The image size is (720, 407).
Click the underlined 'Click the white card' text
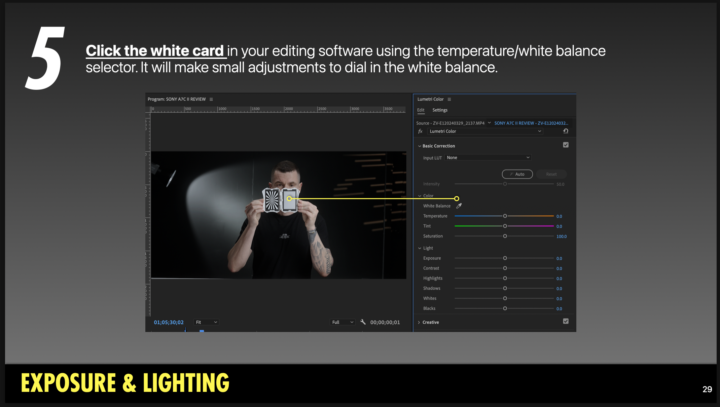pyautogui.click(x=155, y=51)
